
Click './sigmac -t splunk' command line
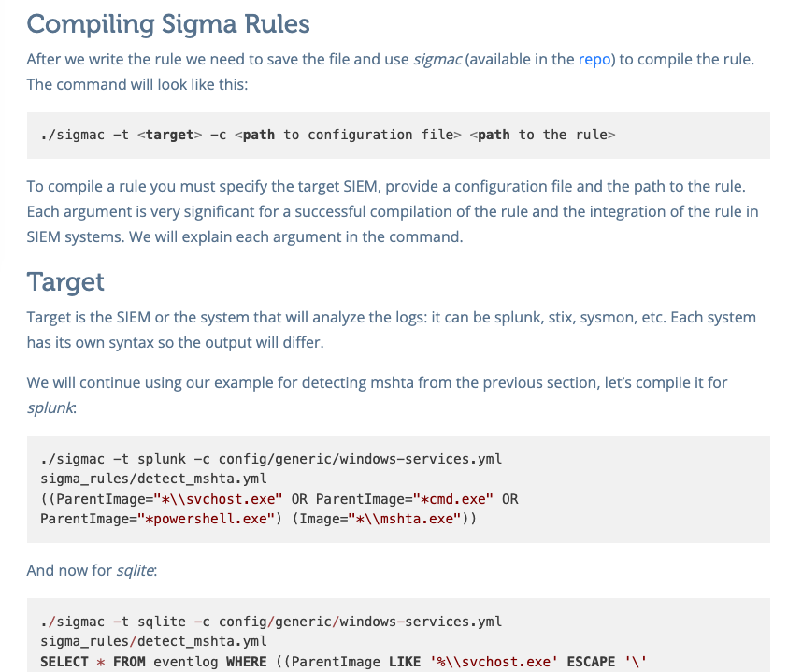click(x=271, y=459)
